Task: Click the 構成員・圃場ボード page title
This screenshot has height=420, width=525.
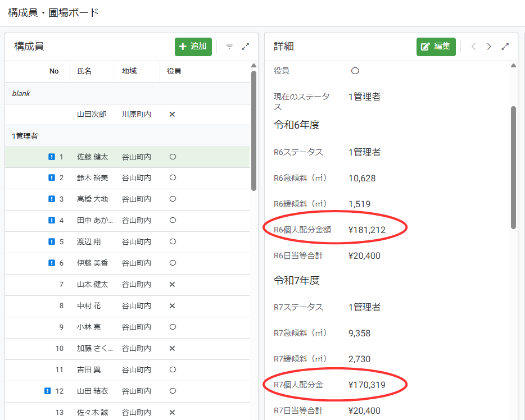Action: coord(53,13)
